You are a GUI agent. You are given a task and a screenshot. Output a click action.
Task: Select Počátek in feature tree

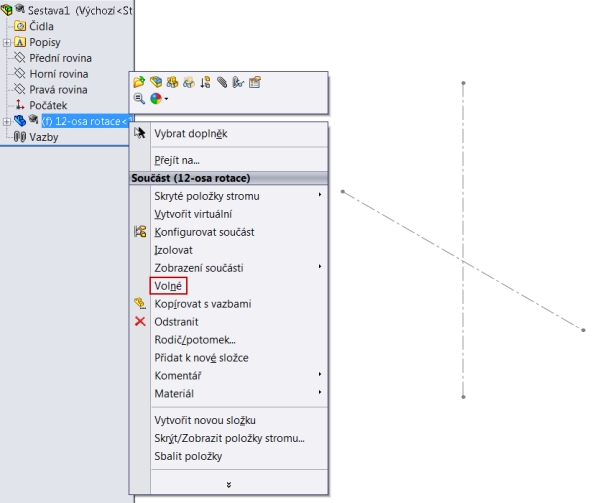[x=48, y=105]
